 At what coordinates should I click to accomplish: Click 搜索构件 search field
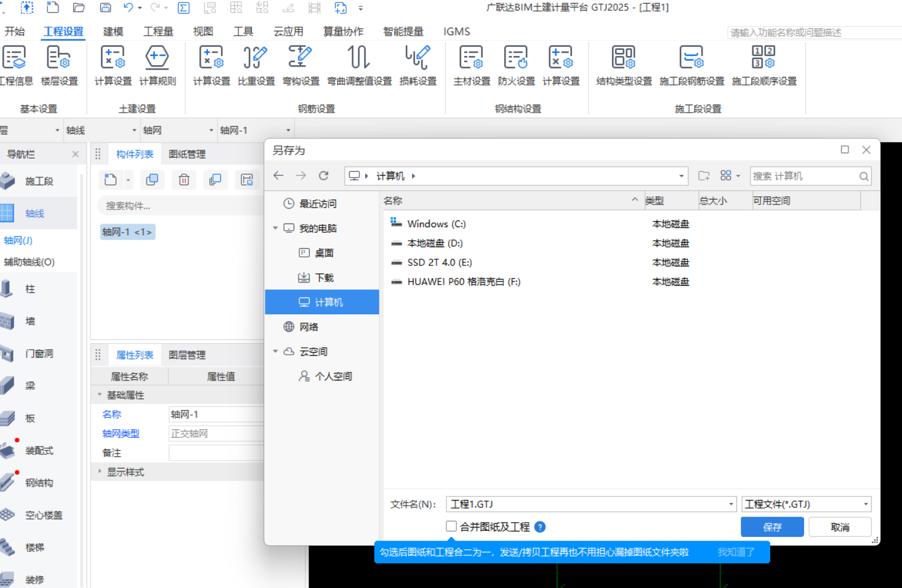pos(180,206)
